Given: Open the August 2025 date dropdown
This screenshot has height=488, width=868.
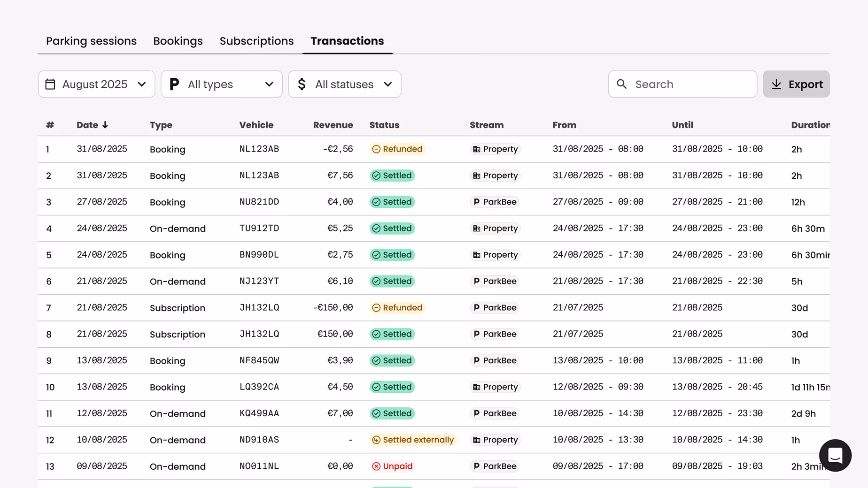Looking at the screenshot, I should coord(96,84).
